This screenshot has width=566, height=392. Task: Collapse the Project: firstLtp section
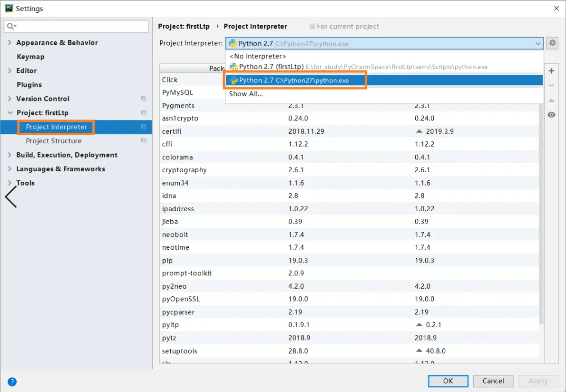[10, 113]
